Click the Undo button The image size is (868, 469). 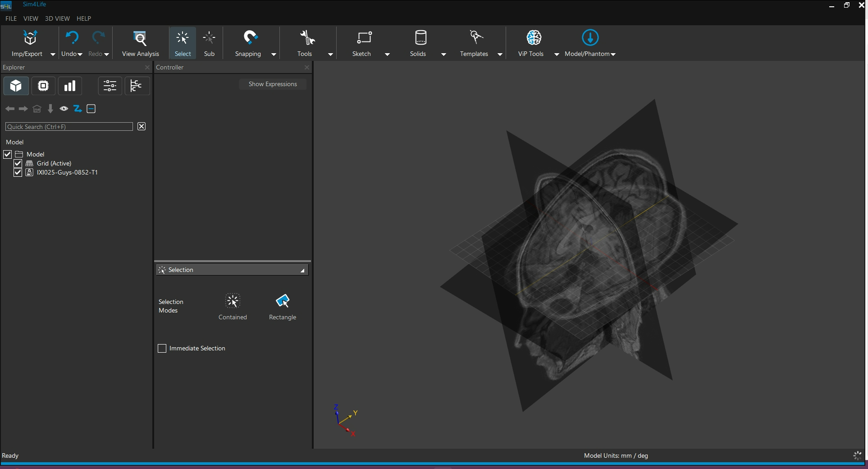click(x=72, y=38)
